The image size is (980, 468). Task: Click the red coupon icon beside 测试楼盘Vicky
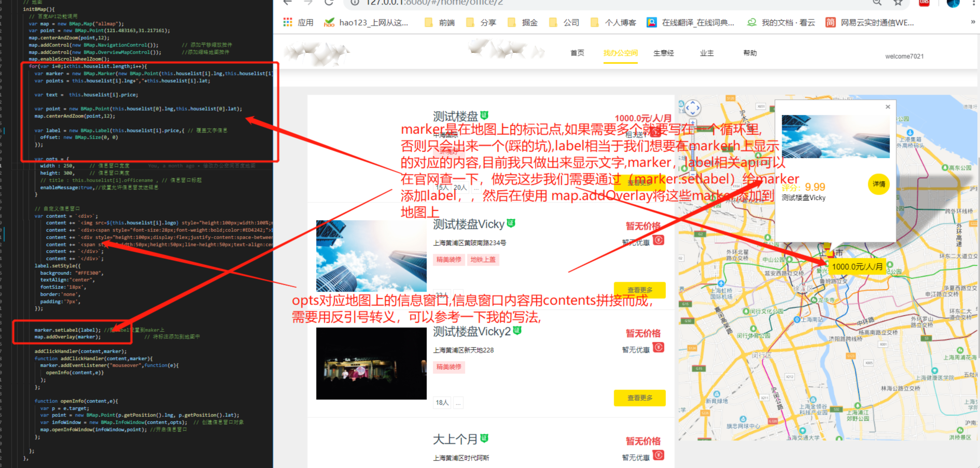tap(659, 240)
